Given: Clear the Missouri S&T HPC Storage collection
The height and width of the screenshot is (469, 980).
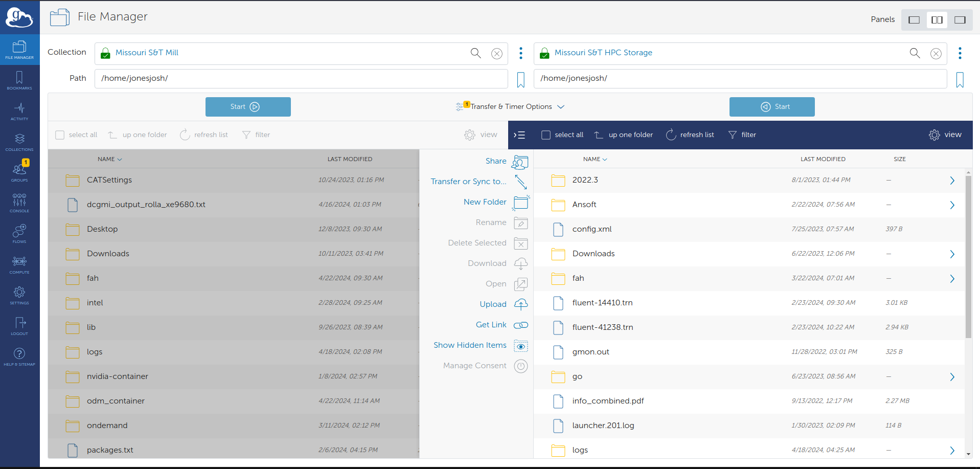Looking at the screenshot, I should click(x=936, y=53).
